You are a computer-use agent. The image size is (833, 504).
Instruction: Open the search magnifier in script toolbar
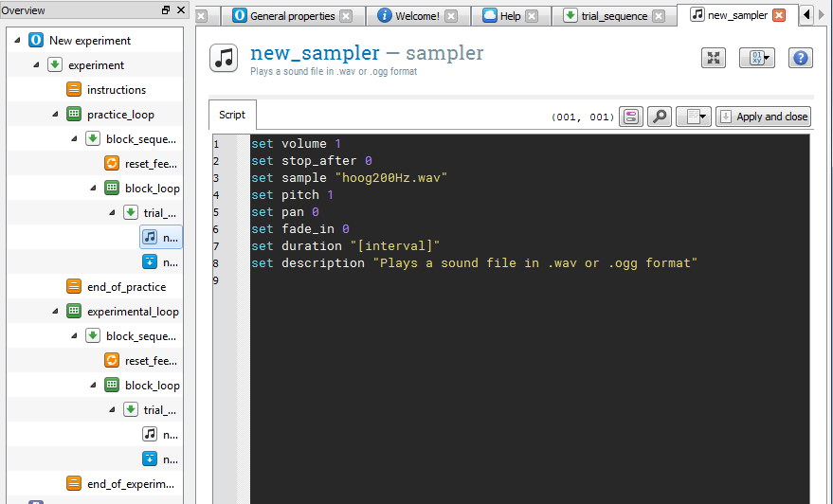pos(660,117)
